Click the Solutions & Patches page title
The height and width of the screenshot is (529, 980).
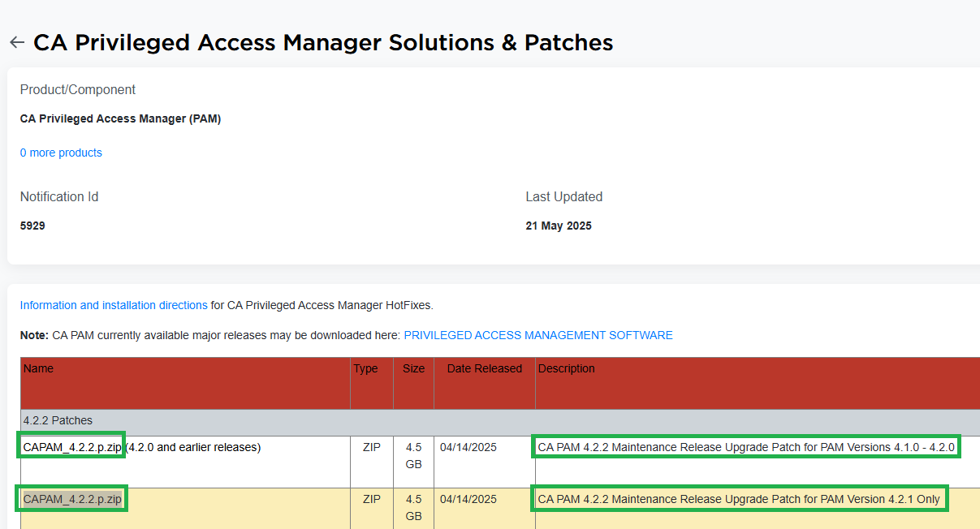click(x=323, y=42)
